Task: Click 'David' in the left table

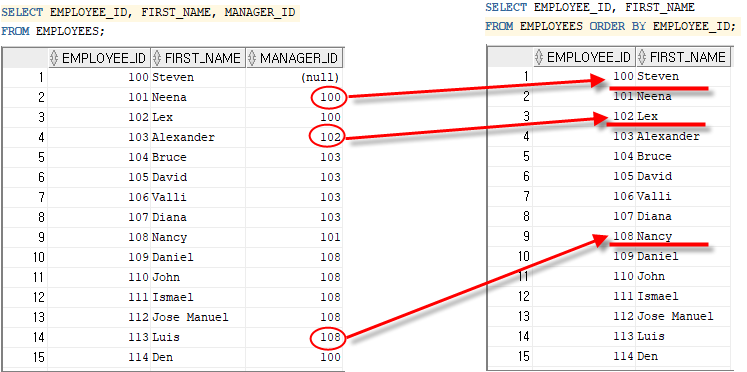Action: click(x=169, y=178)
